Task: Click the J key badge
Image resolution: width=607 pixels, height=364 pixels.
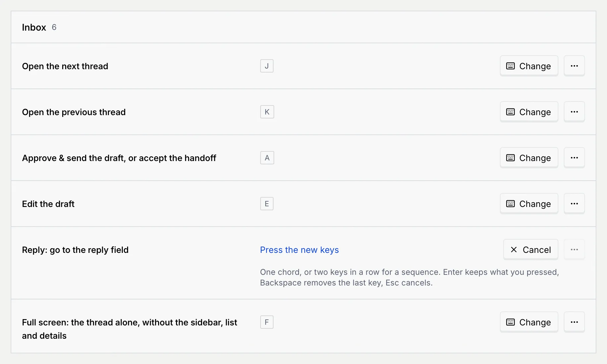Action: pos(267,66)
